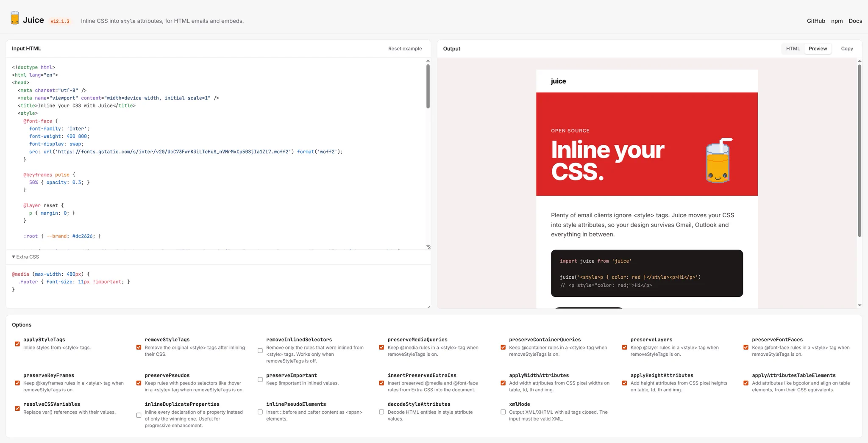Enable decodeStyleAttributes checkbox
This screenshot has height=443, width=868.
381,412
